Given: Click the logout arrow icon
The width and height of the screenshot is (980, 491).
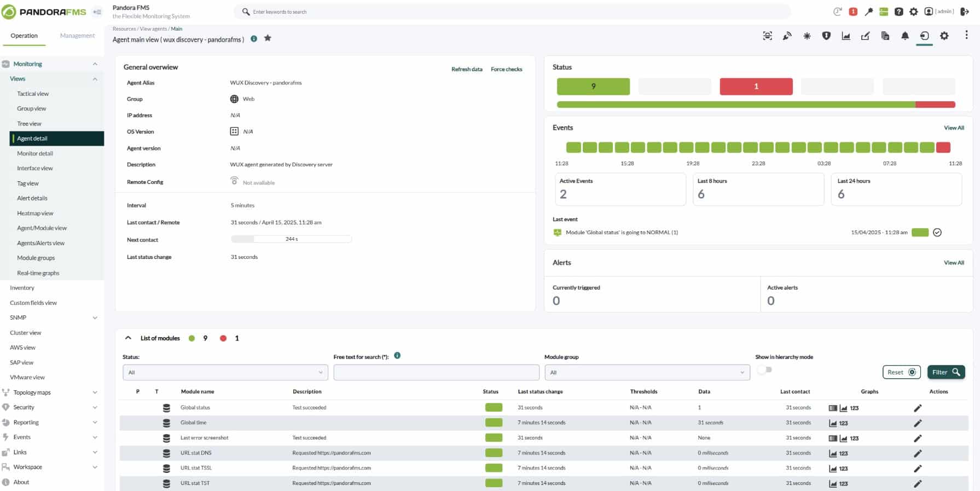Looking at the screenshot, I should pos(965,11).
